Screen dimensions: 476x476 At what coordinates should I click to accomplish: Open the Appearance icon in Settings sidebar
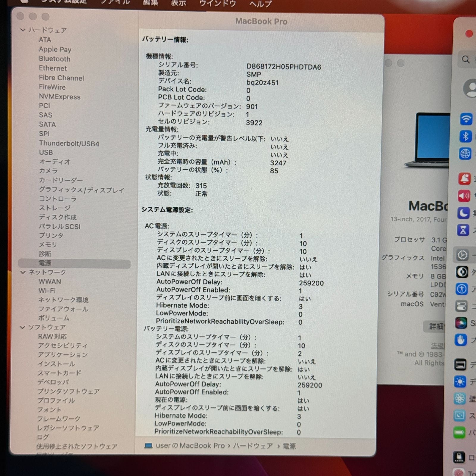click(462, 272)
